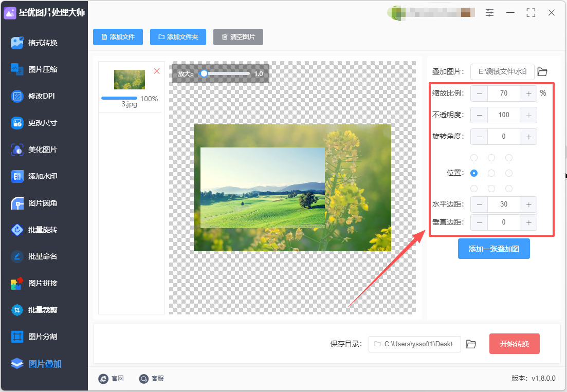Click the 3.jpg file name label
The height and width of the screenshot is (392, 567).
click(x=130, y=104)
